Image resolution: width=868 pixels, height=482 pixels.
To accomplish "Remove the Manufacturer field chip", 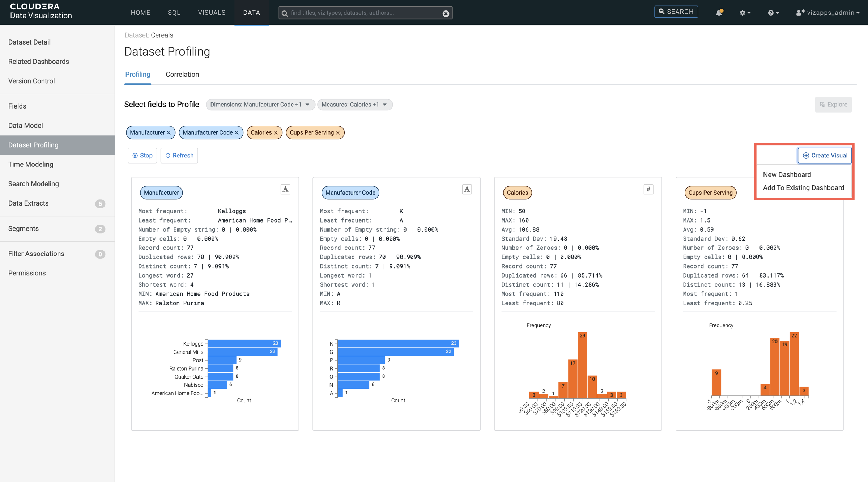I will click(169, 132).
